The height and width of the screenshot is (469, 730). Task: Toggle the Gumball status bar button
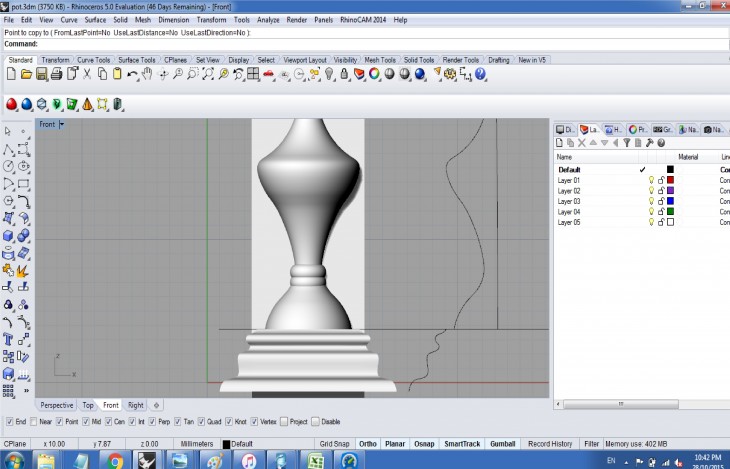(502, 443)
